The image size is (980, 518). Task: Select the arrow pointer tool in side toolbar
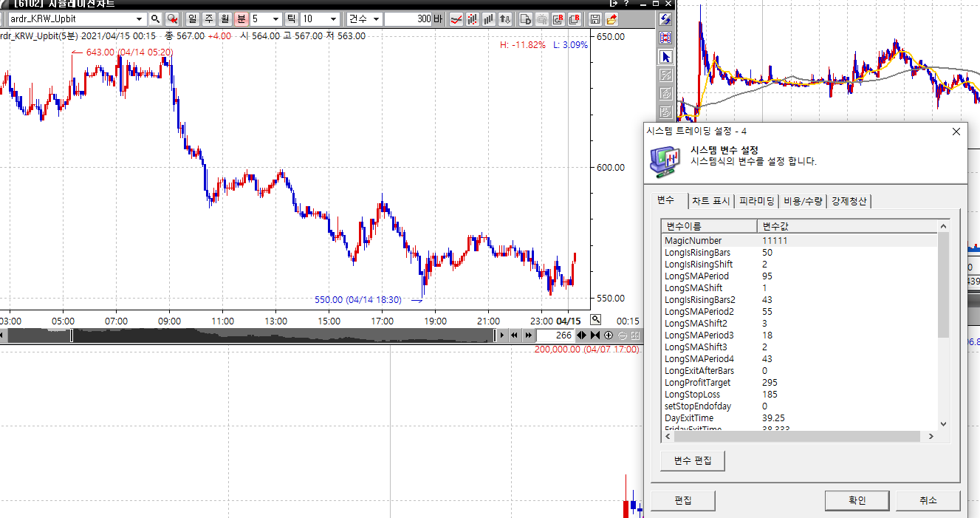pos(665,57)
